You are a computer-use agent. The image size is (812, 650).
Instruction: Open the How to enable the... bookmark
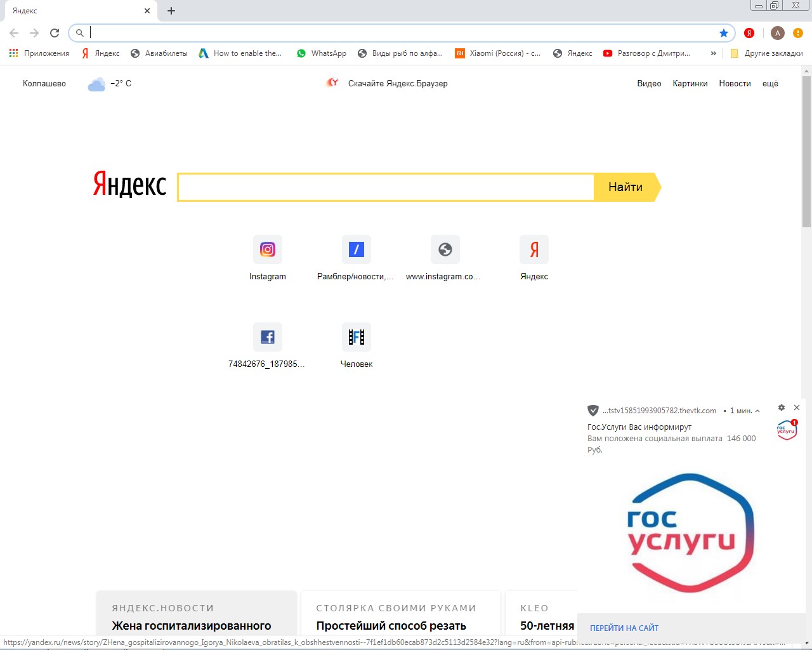point(240,53)
